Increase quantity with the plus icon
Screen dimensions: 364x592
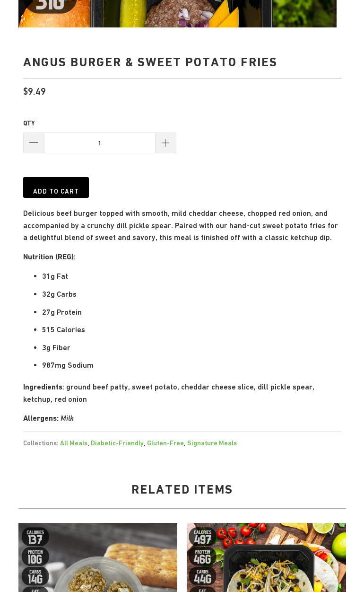point(165,143)
